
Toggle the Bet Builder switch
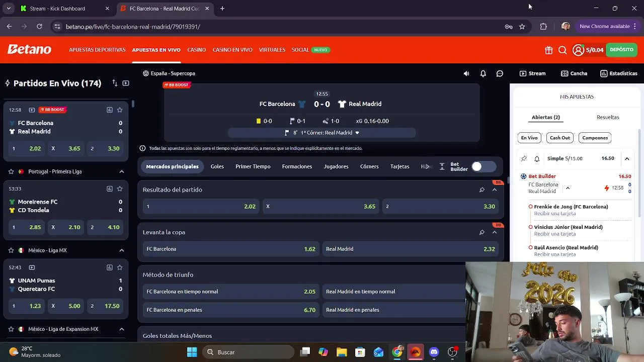(x=484, y=166)
